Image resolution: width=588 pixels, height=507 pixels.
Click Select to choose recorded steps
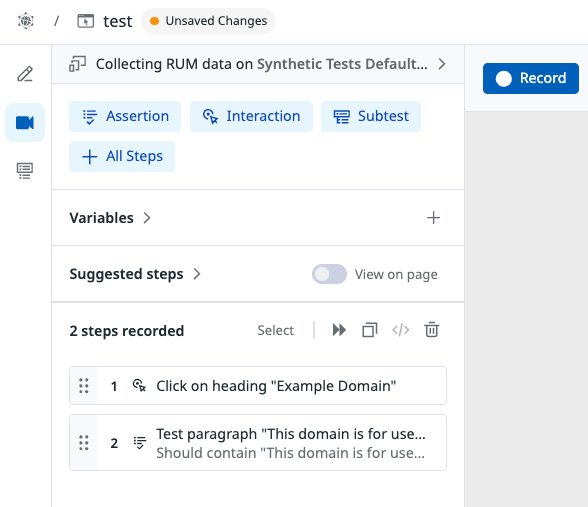coord(276,330)
